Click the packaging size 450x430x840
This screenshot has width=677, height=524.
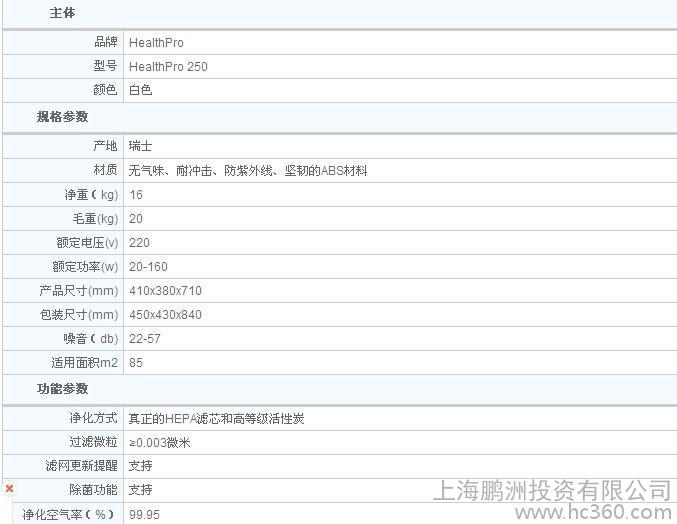click(x=165, y=315)
